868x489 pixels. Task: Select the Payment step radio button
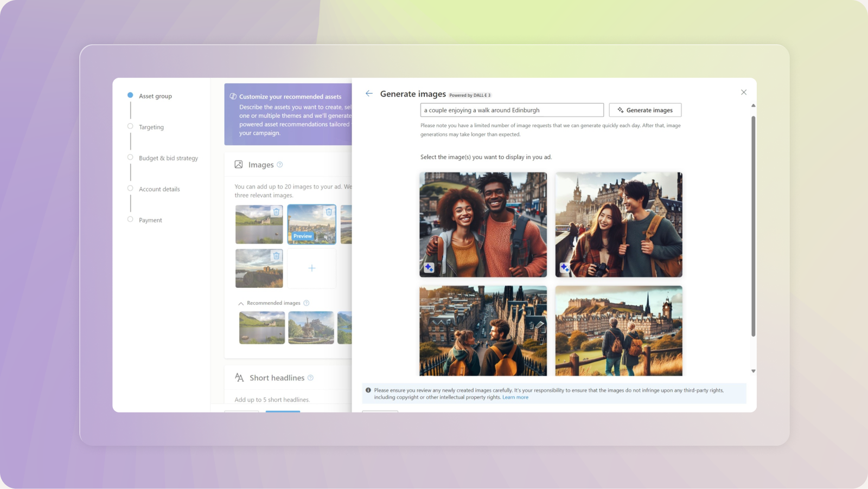tap(130, 219)
